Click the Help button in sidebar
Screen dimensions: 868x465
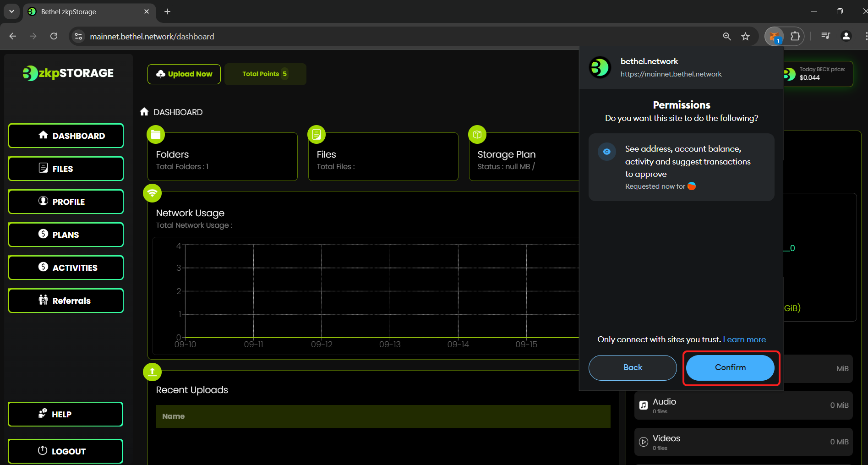pos(66,414)
